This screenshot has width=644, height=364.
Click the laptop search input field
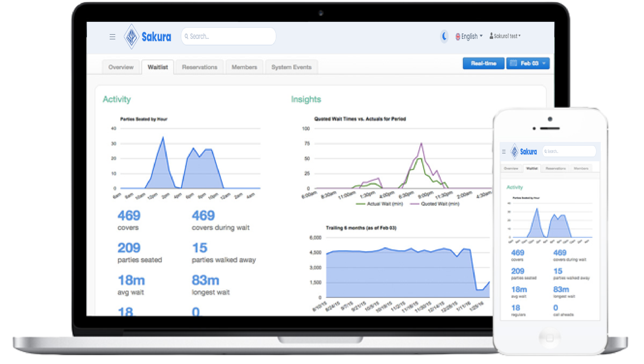pyautogui.click(x=232, y=37)
